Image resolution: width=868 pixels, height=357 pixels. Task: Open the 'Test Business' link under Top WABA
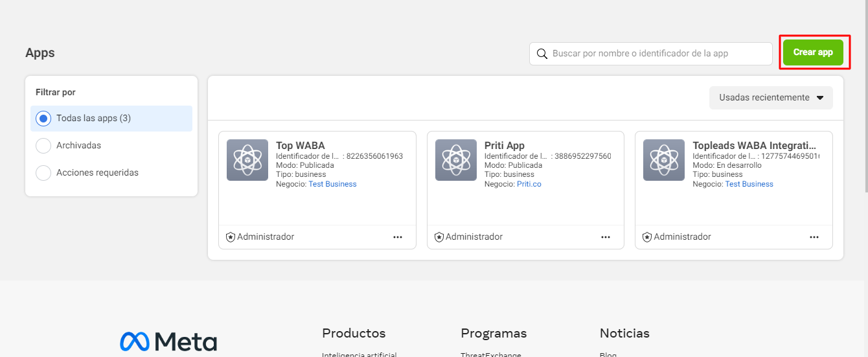click(332, 184)
